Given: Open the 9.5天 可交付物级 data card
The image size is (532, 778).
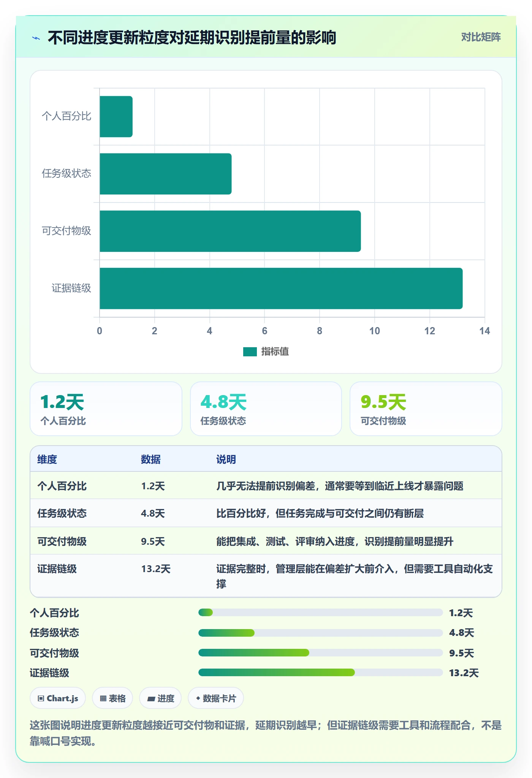Looking at the screenshot, I should (426, 409).
